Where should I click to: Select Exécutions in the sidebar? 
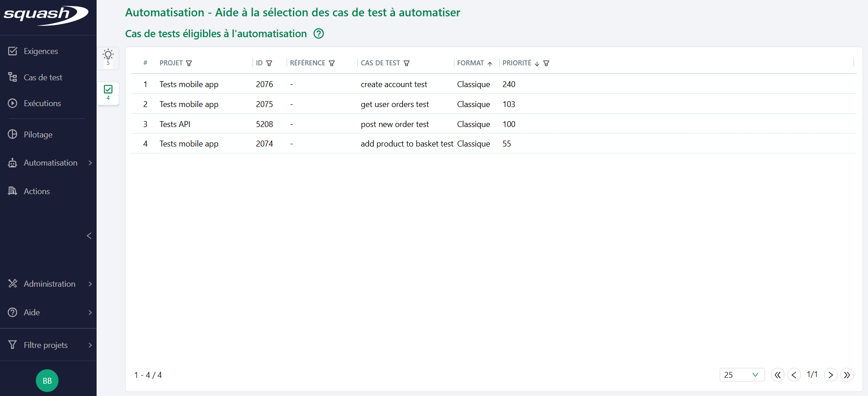pyautogui.click(x=42, y=103)
